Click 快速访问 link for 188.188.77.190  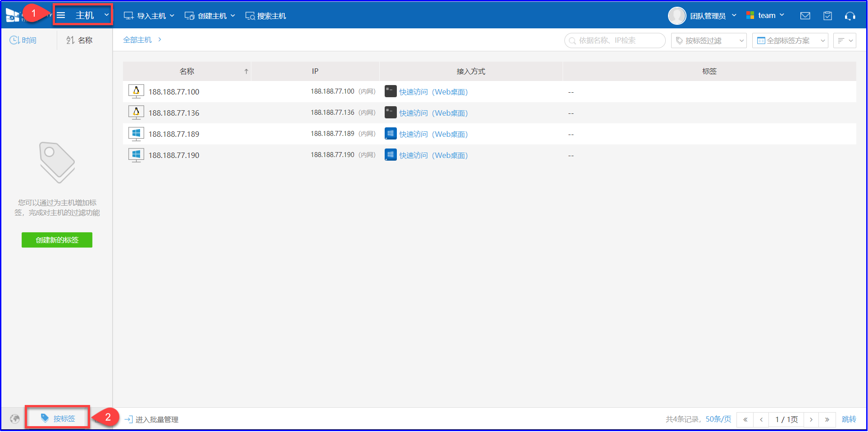click(414, 155)
